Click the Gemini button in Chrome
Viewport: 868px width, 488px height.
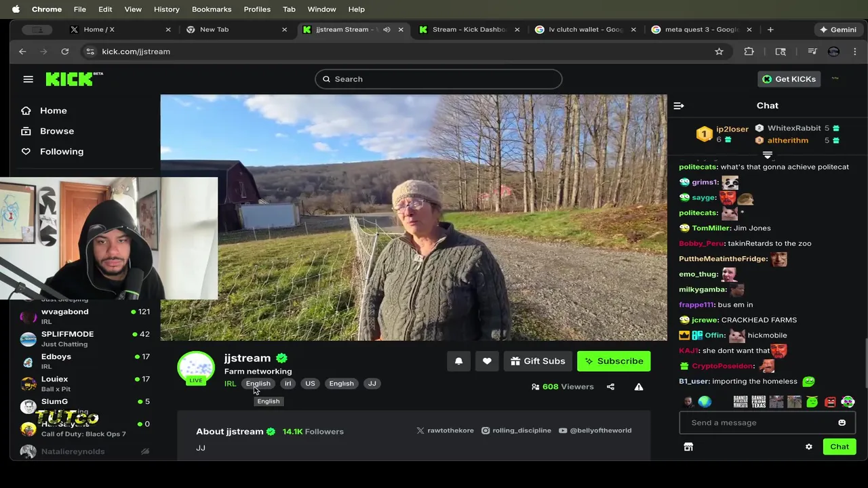point(837,30)
